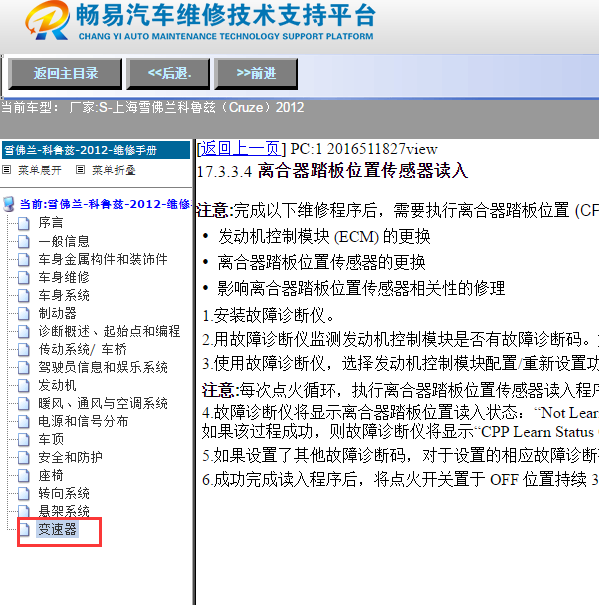Select the 变速器 tree item
Image resolution: width=599 pixels, height=605 pixels.
[x=57, y=529]
